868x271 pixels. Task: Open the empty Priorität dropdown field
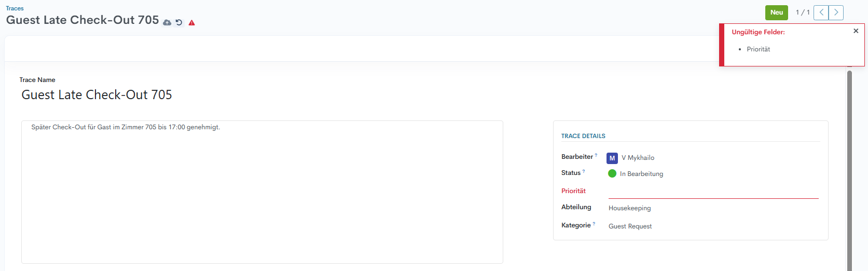click(713, 192)
